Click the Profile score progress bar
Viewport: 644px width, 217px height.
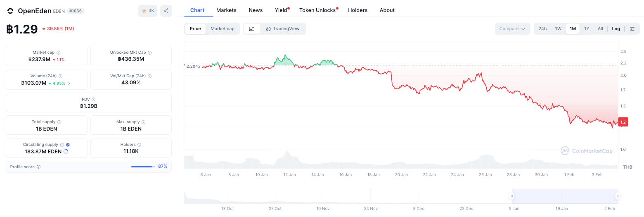point(143,167)
